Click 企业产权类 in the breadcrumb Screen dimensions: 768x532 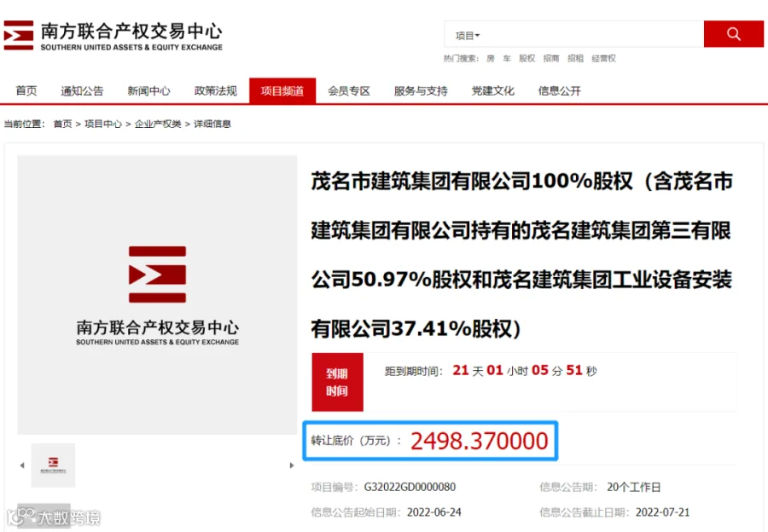point(158,124)
